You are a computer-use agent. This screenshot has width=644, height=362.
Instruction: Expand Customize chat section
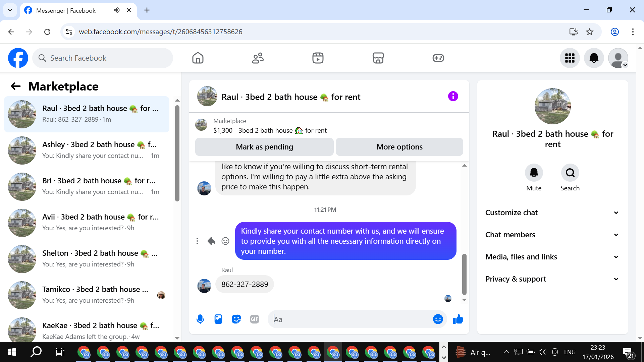552,213
